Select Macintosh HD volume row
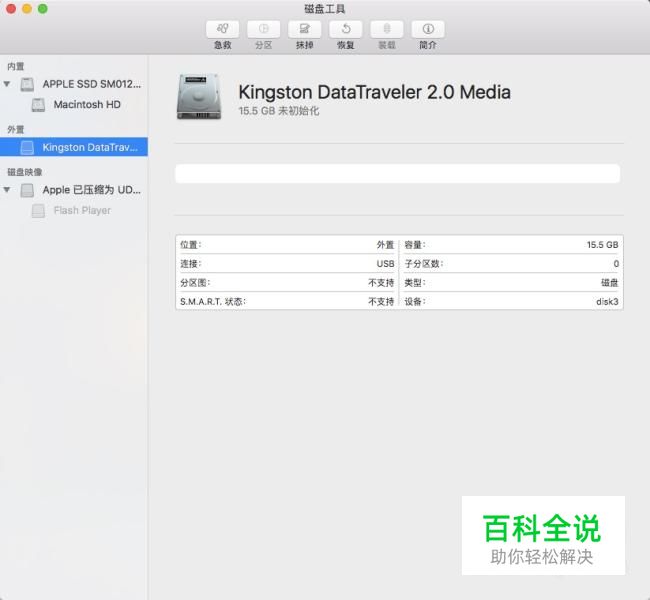Image resolution: width=650 pixels, height=600 pixels. (x=74, y=105)
